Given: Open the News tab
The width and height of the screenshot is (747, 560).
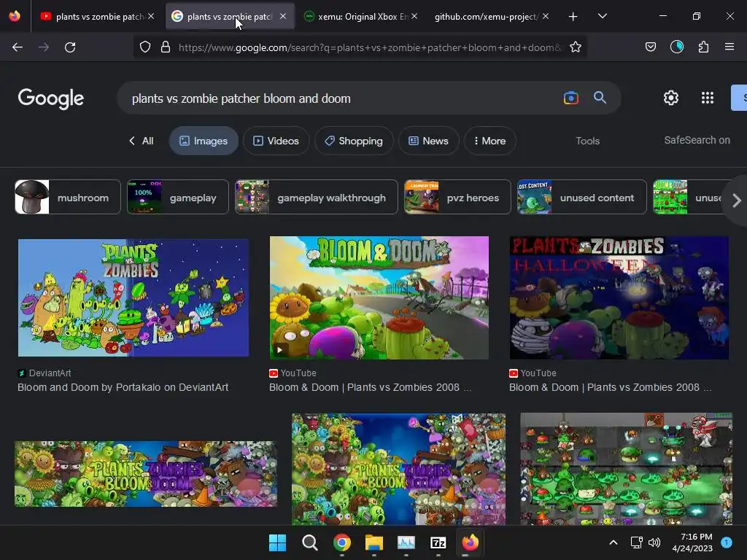Looking at the screenshot, I should pyautogui.click(x=429, y=141).
